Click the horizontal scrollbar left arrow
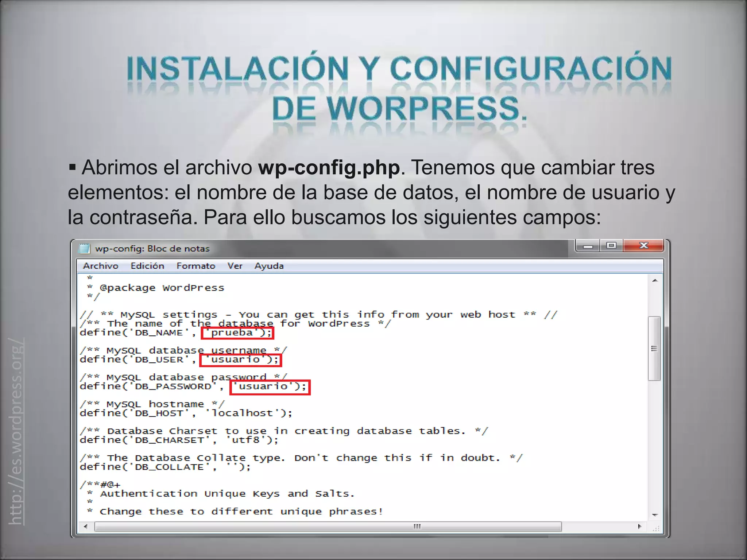This screenshot has width=747, height=560. [86, 526]
